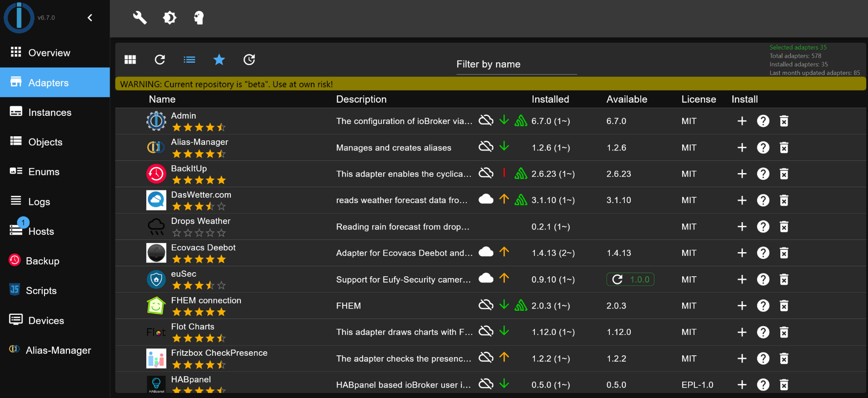
Task: Add a Fritzbox CheckPresence instance
Action: click(742, 358)
